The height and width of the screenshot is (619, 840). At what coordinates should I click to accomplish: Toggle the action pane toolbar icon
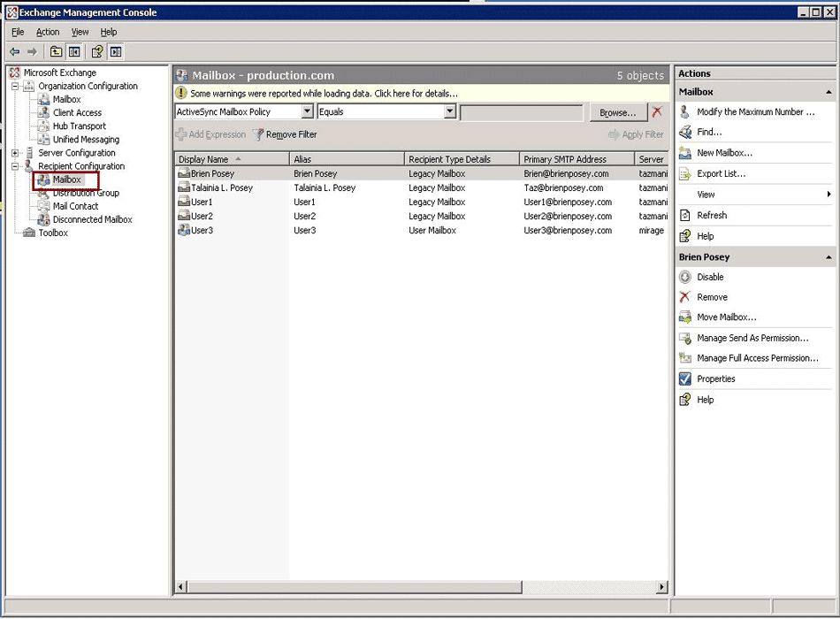tap(116, 52)
